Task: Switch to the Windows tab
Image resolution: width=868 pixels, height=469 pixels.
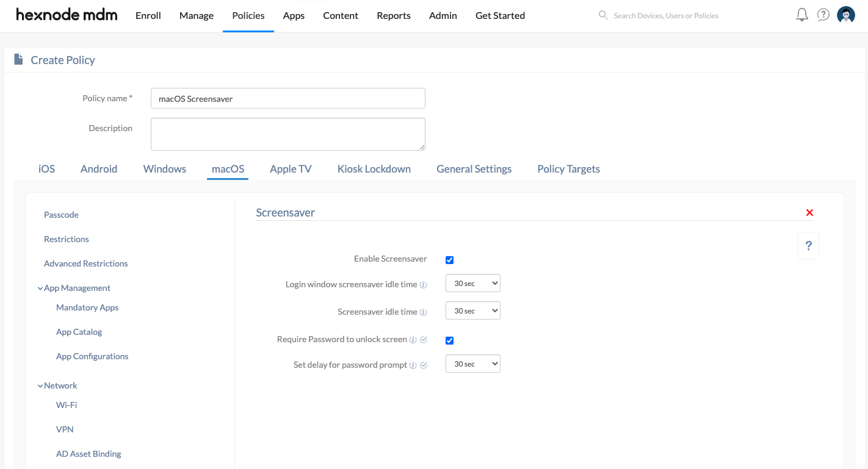Action: click(165, 169)
